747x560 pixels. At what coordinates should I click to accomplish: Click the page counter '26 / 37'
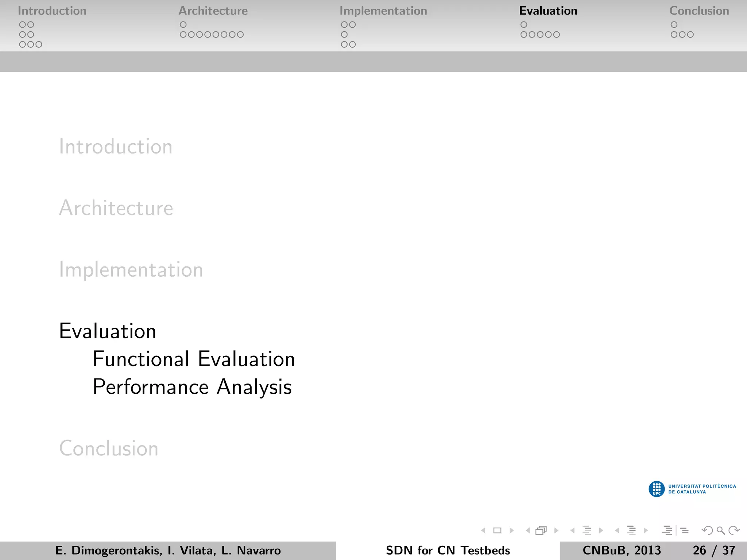[x=714, y=551]
